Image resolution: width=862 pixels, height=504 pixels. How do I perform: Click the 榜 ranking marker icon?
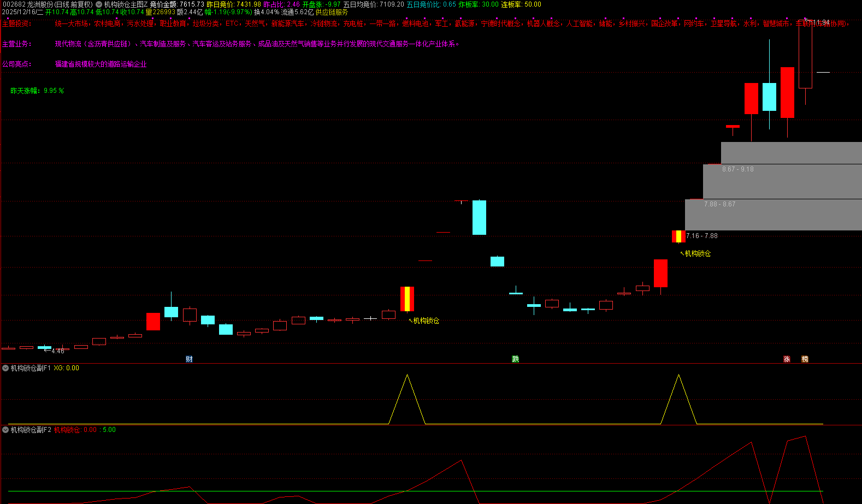click(x=805, y=359)
